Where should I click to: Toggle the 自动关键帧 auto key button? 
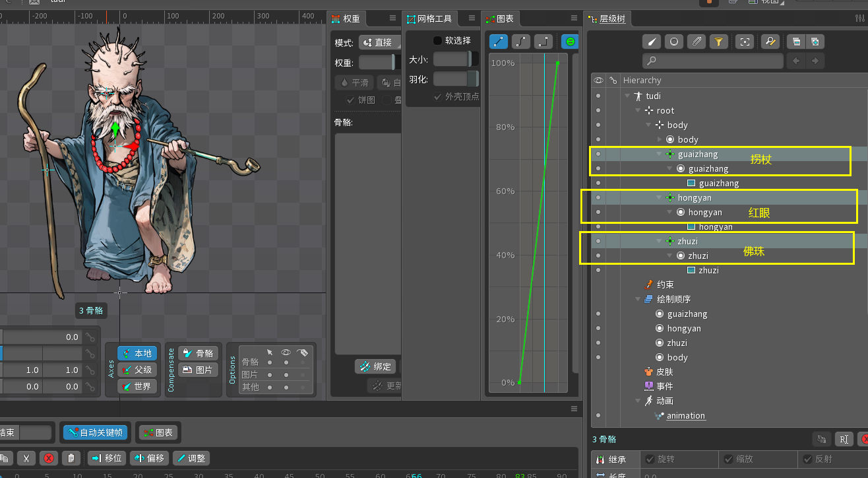point(96,432)
